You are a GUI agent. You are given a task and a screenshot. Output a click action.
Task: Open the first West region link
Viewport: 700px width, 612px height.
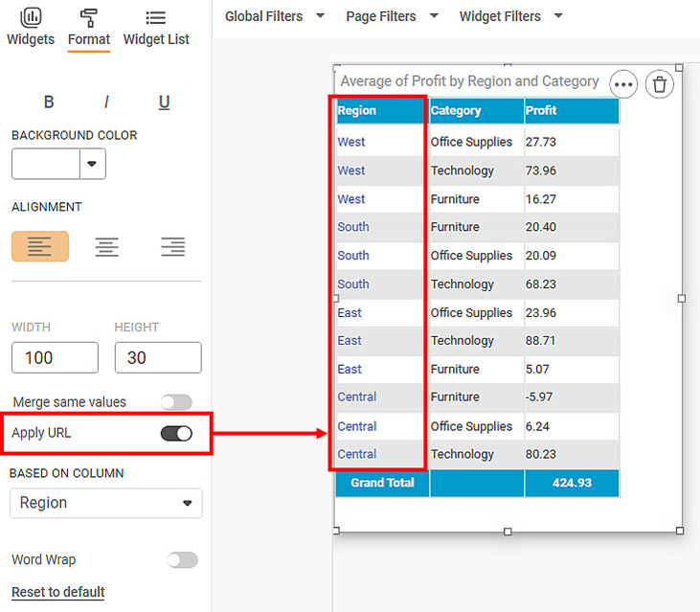pos(351,142)
